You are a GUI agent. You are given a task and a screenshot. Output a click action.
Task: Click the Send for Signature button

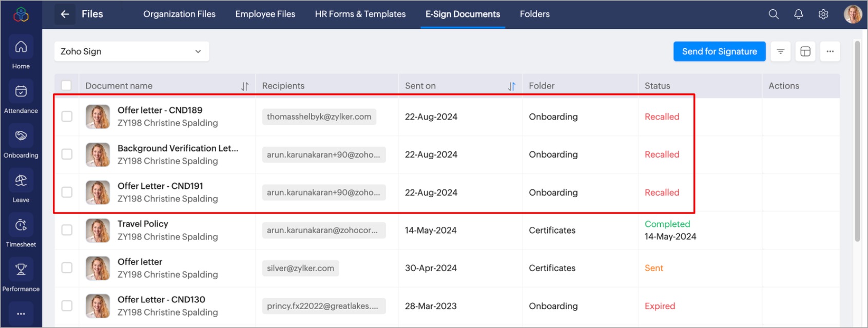(x=719, y=51)
